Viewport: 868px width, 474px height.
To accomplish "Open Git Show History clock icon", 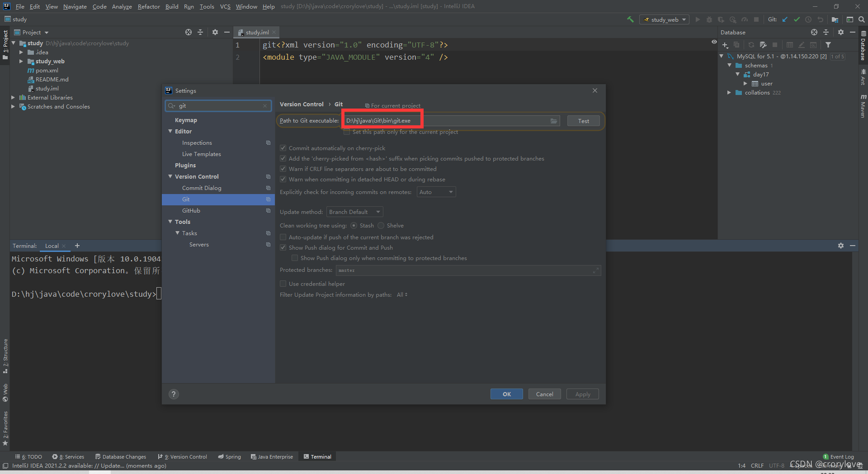I will click(808, 19).
